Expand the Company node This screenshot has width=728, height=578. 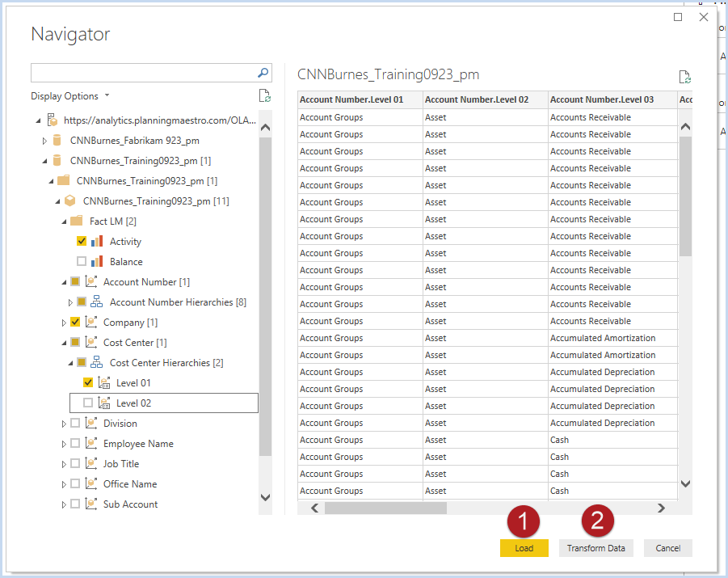click(64, 323)
